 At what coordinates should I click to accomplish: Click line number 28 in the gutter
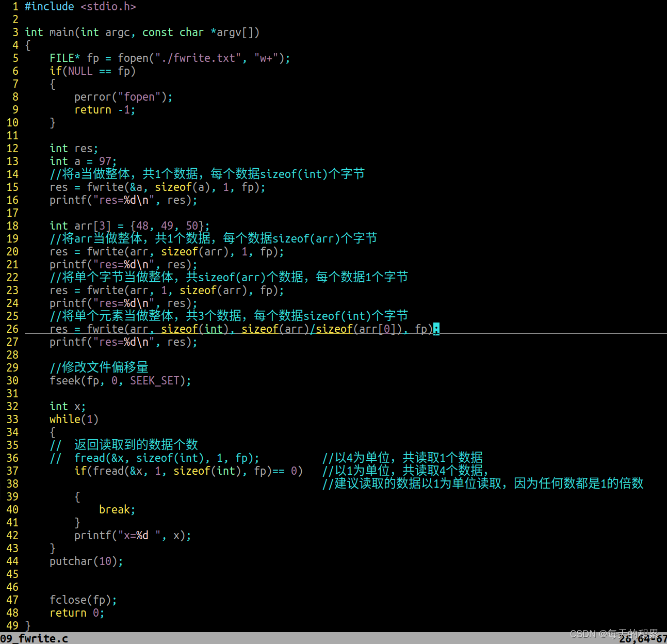coord(12,355)
